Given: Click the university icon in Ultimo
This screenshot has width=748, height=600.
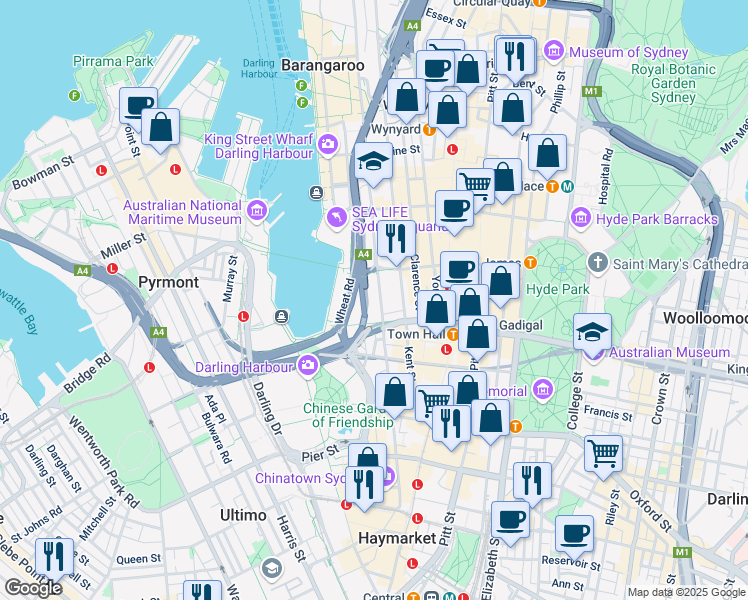Looking at the screenshot, I should pos(272,568).
